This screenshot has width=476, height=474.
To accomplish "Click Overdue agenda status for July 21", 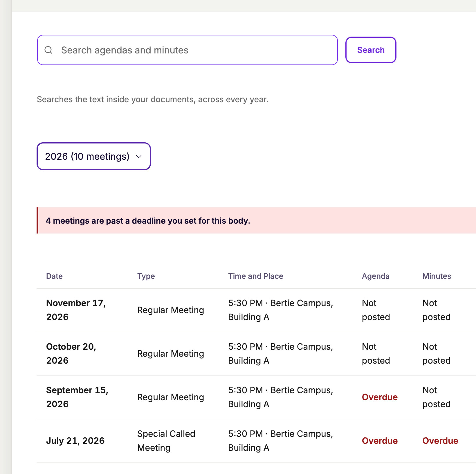I will click(380, 441).
